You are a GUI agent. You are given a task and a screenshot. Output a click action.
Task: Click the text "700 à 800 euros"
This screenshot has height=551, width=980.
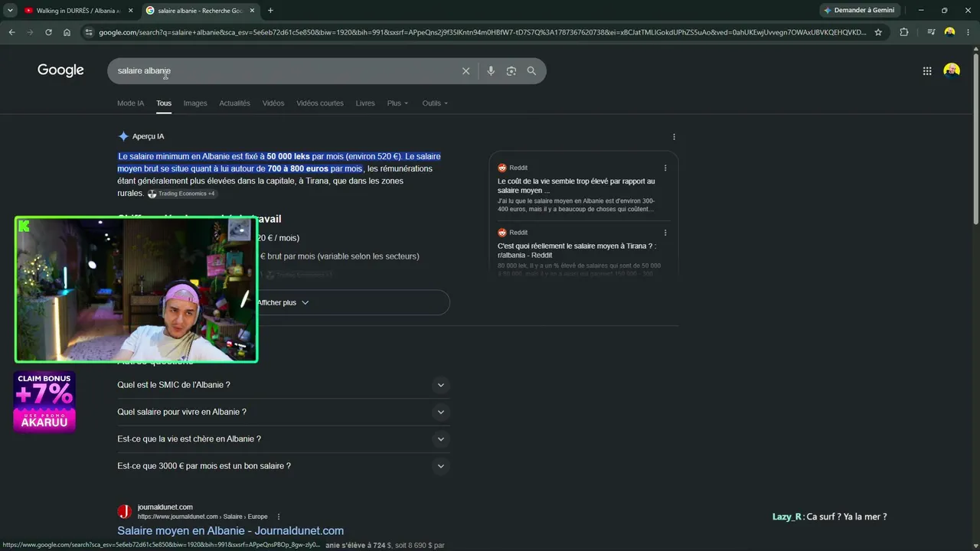coord(298,168)
